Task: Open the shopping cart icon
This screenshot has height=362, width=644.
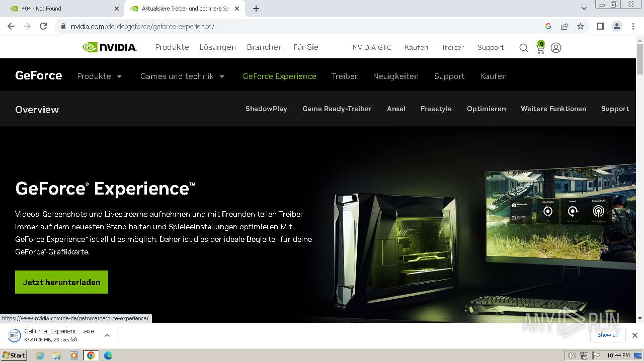Action: point(540,48)
